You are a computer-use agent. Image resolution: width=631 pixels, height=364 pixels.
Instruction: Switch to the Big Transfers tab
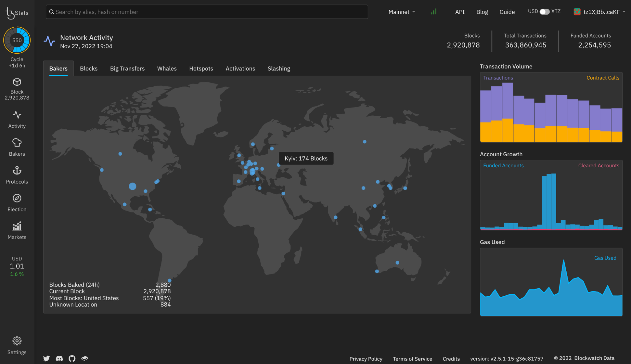[127, 69]
